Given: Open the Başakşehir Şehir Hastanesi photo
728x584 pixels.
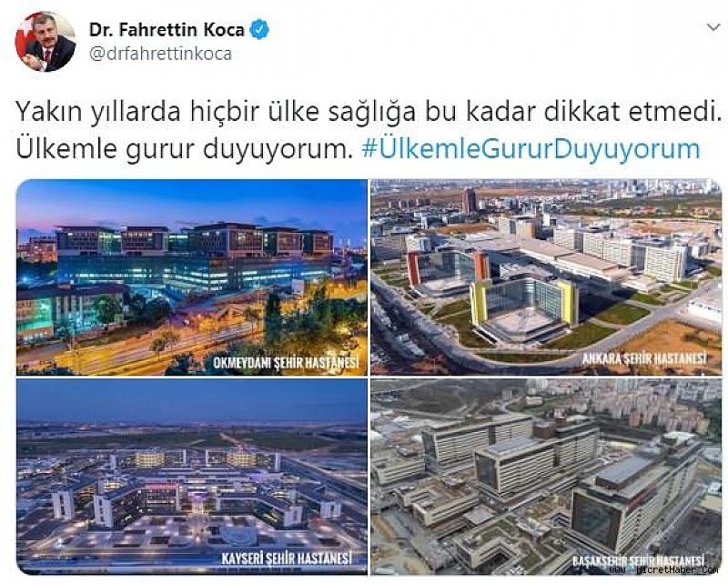Looking at the screenshot, I should click(x=546, y=477).
